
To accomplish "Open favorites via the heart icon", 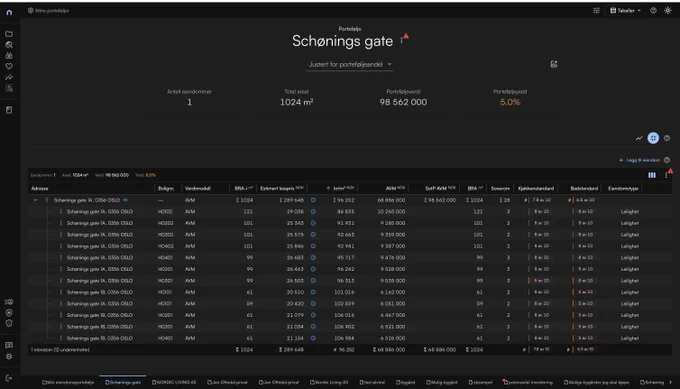I will coord(9,66).
